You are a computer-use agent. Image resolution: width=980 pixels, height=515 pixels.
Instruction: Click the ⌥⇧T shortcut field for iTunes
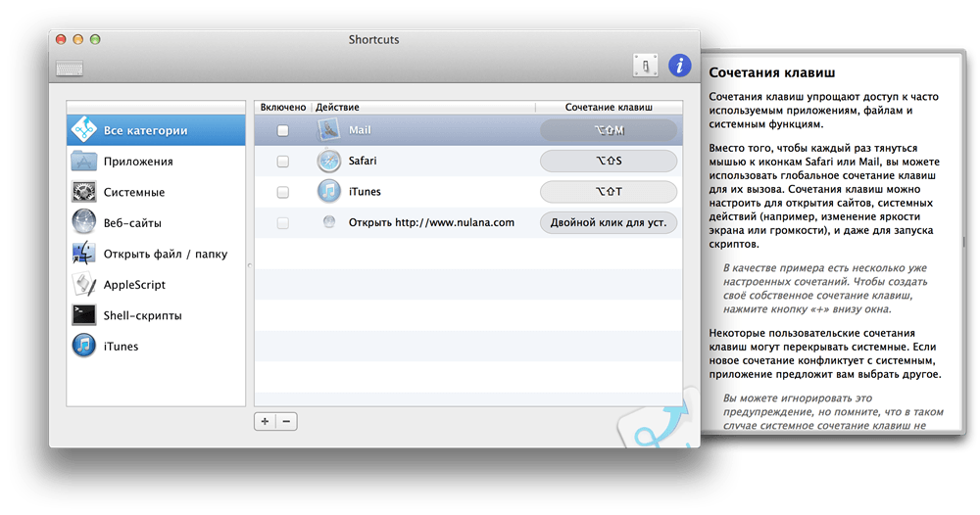pos(609,191)
